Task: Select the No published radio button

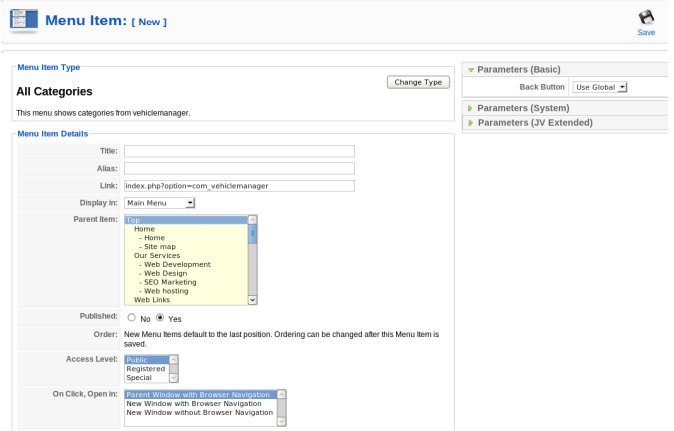Action: point(132,318)
